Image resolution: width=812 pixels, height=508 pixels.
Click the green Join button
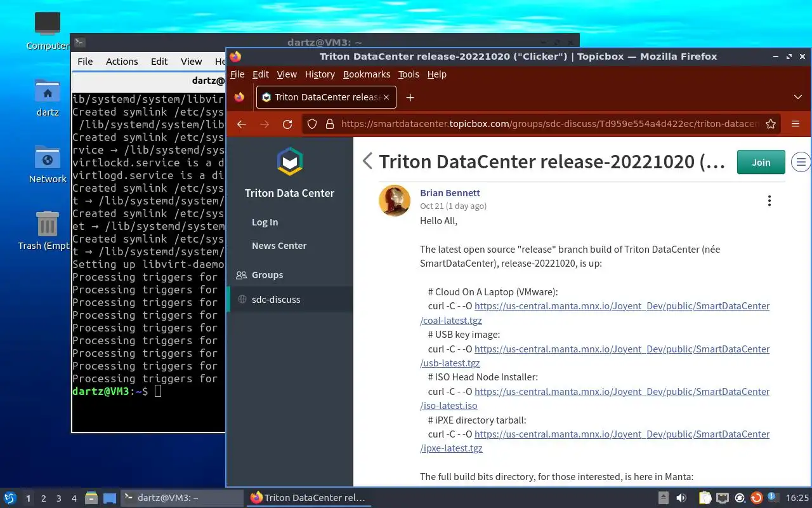pos(761,162)
